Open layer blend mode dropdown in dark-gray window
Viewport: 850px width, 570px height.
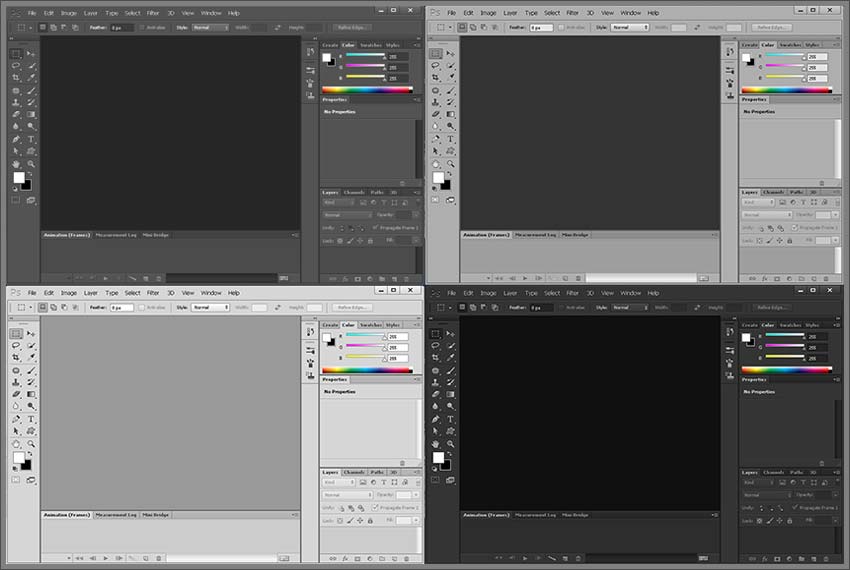pyautogui.click(x=347, y=215)
